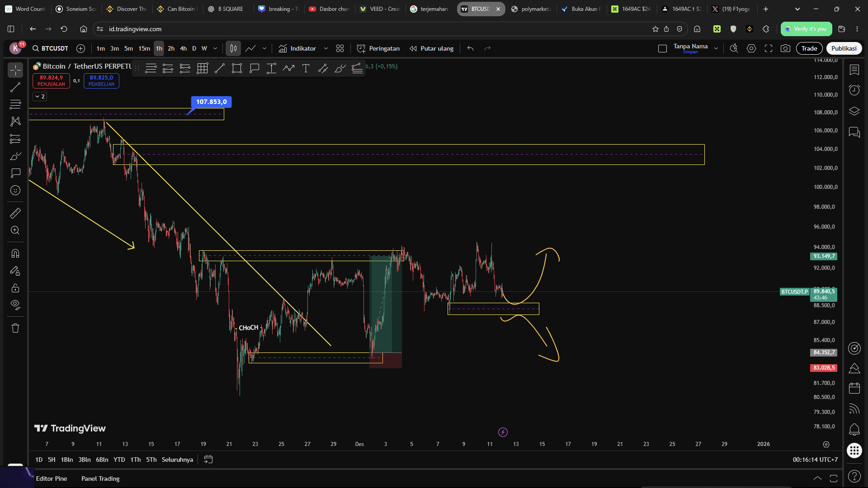Switch to the 4h timeframe
This screenshot has height=488, width=868.
pos(183,48)
